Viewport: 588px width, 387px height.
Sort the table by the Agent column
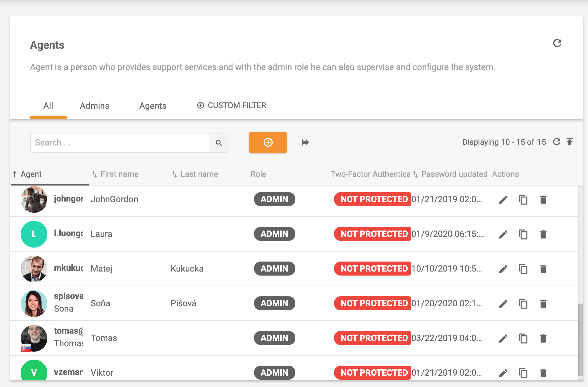pos(31,174)
